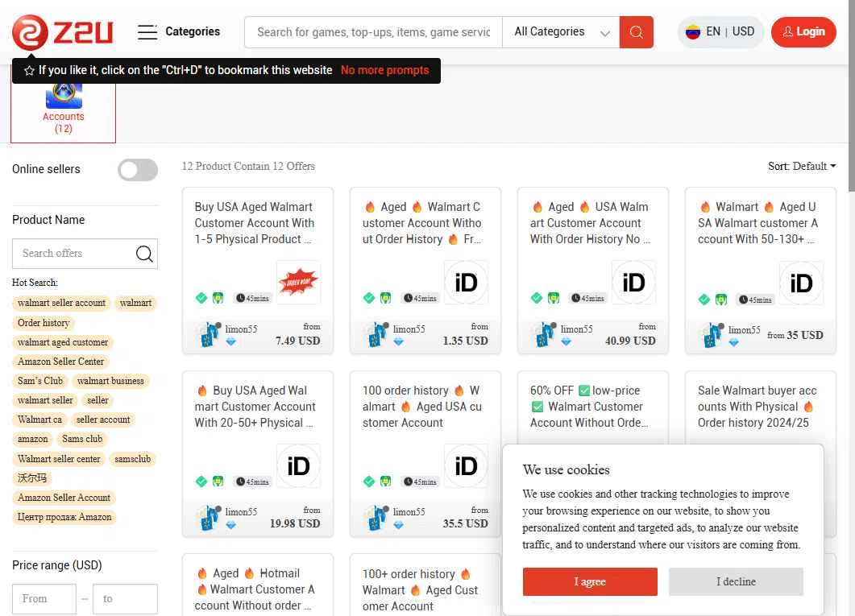855x616 pixels.
Task: Open '60% OFF low-price Walmart Customer' offer
Action: click(x=589, y=407)
